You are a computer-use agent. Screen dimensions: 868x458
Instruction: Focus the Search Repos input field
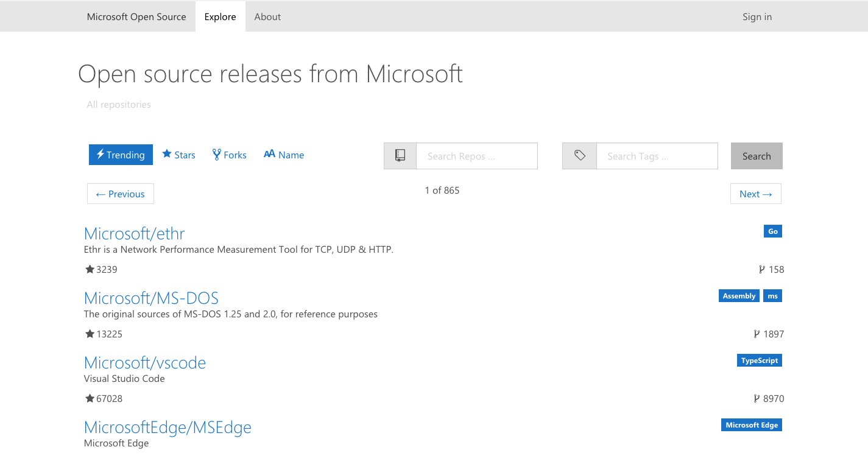pos(476,156)
